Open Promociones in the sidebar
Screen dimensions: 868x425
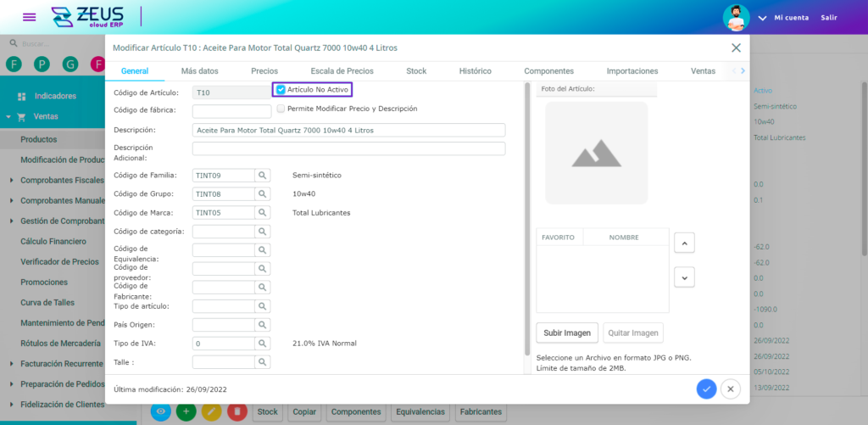point(44,282)
